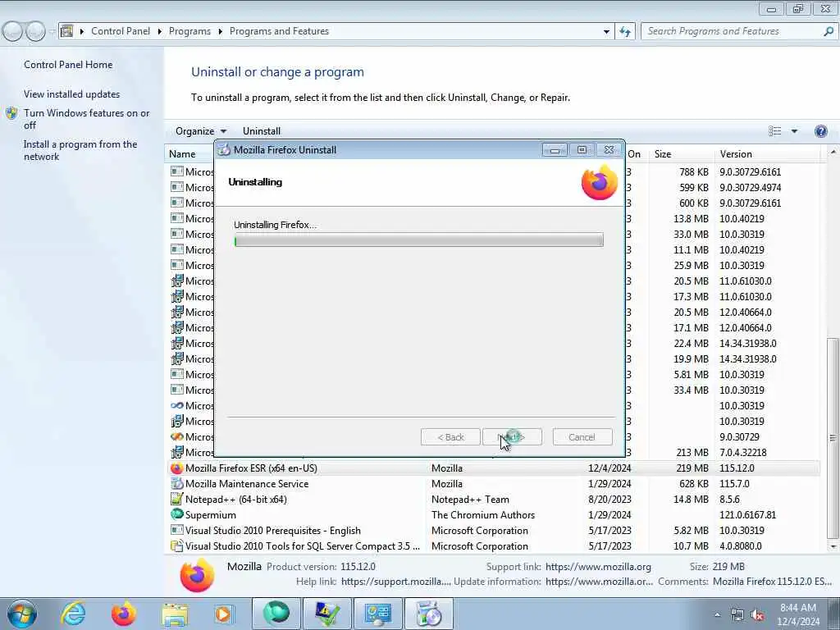
Task: Click Notepad++ Team publisher cell
Action: pyautogui.click(x=470, y=500)
